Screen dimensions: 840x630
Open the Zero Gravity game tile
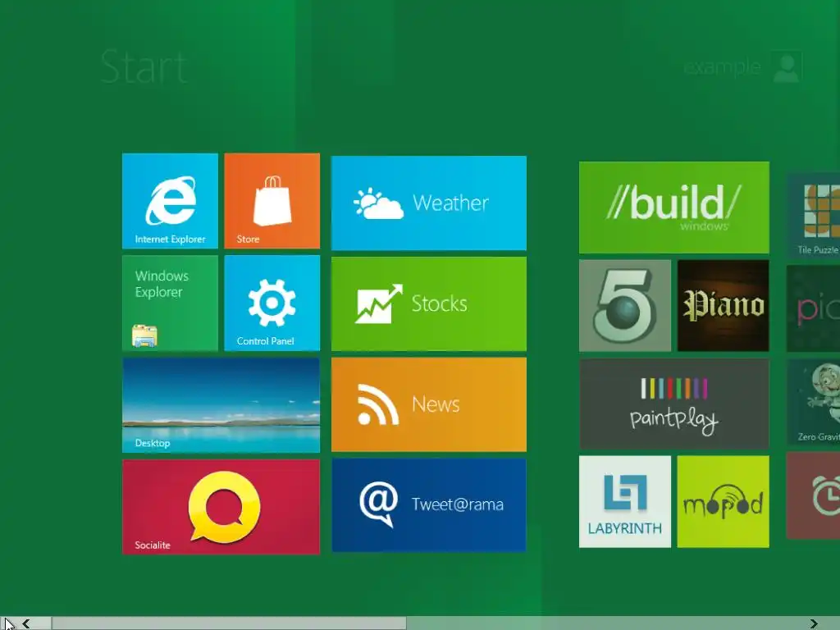pos(813,402)
